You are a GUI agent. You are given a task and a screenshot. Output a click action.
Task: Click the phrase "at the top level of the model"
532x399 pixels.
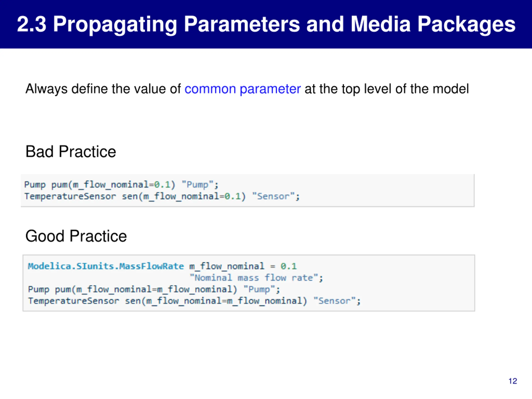click(387, 89)
